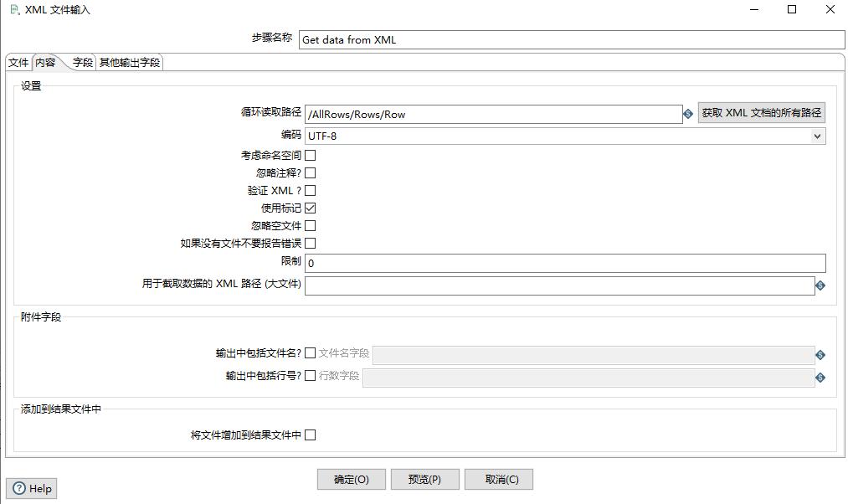The image size is (848, 504).
Task: Check the 忽略注释 option
Action: [x=310, y=172]
